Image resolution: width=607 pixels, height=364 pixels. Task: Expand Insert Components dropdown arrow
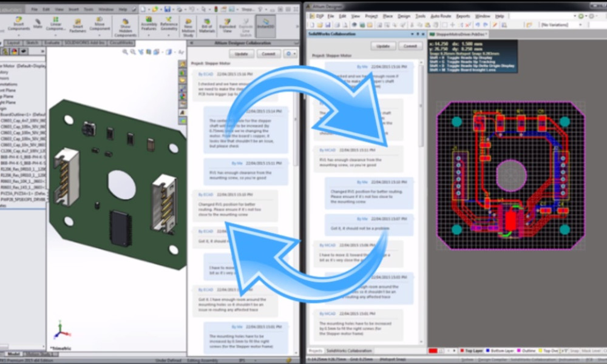pos(18,35)
